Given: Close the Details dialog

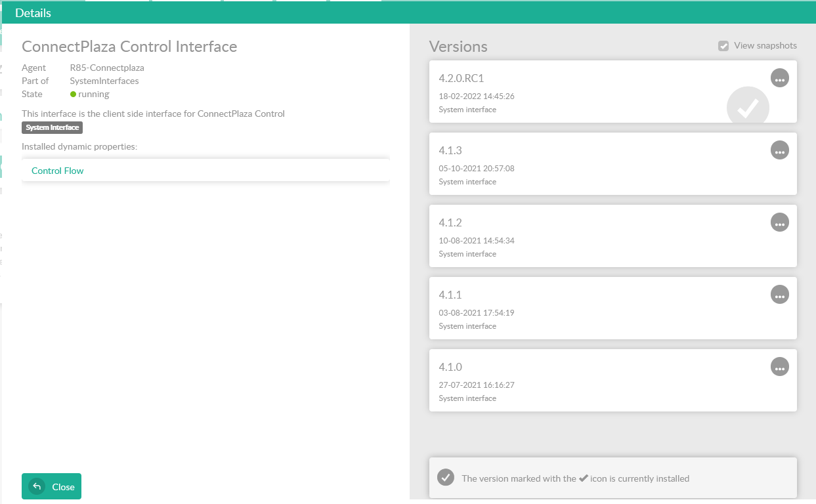Looking at the screenshot, I should pyautogui.click(x=51, y=486).
